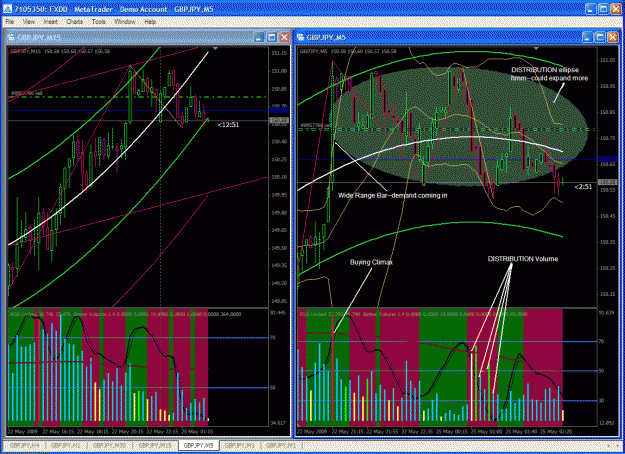Viewport: 625px width, 454px height.
Task: Click the chart shift triangle on M5 chart
Action: tap(536, 49)
